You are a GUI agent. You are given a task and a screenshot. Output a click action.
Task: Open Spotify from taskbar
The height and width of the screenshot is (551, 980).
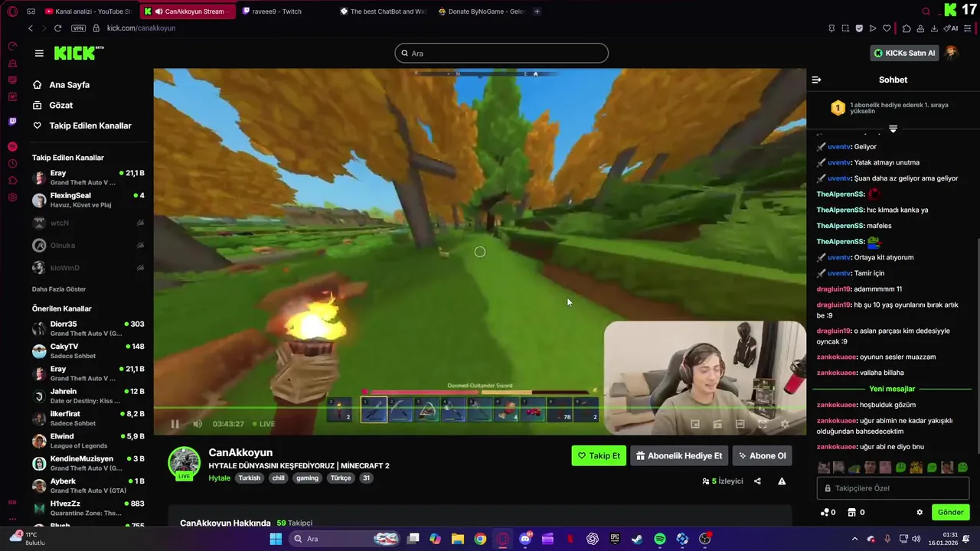coord(660,539)
